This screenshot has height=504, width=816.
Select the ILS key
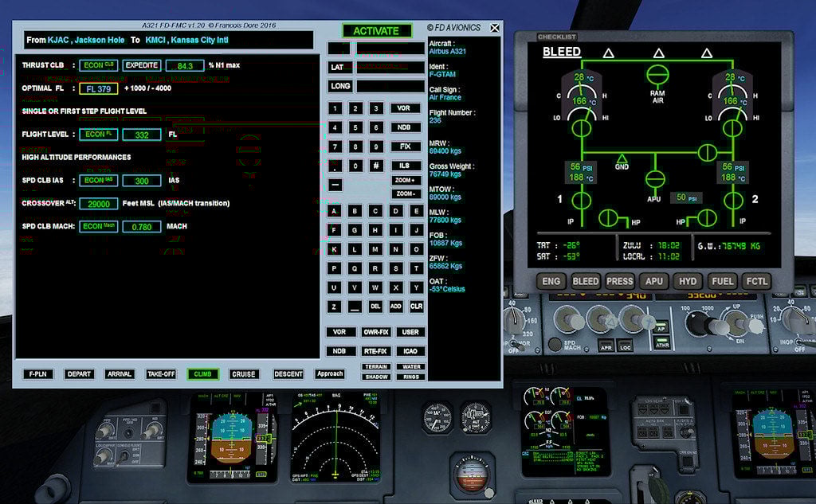point(405,166)
